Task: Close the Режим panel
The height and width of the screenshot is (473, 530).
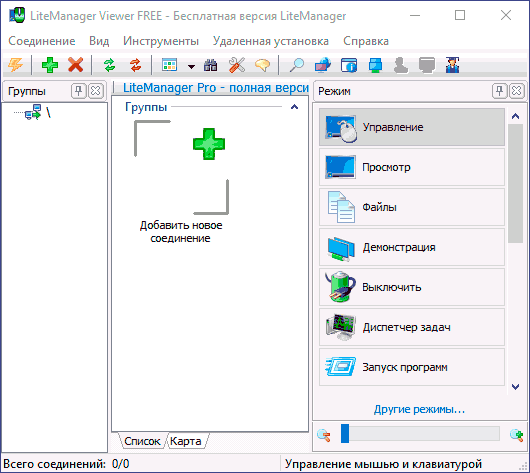Action: (x=516, y=91)
